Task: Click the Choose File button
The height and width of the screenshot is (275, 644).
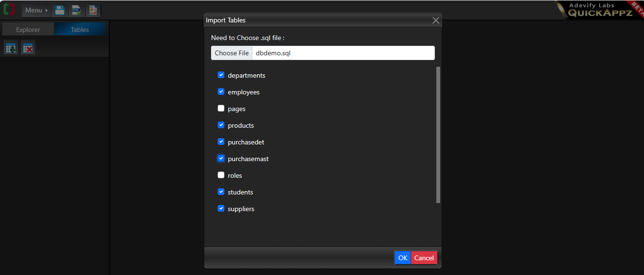Action: coord(231,53)
